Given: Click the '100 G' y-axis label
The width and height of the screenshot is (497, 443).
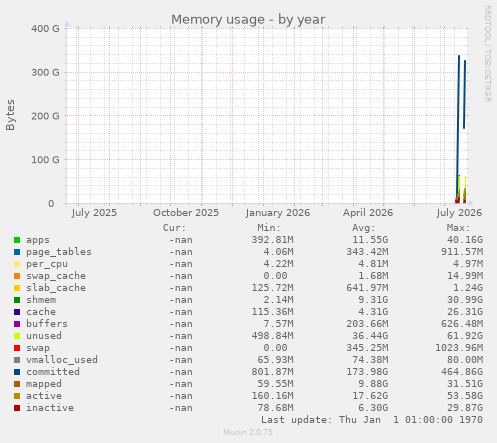Looking at the screenshot, I should click(45, 160).
